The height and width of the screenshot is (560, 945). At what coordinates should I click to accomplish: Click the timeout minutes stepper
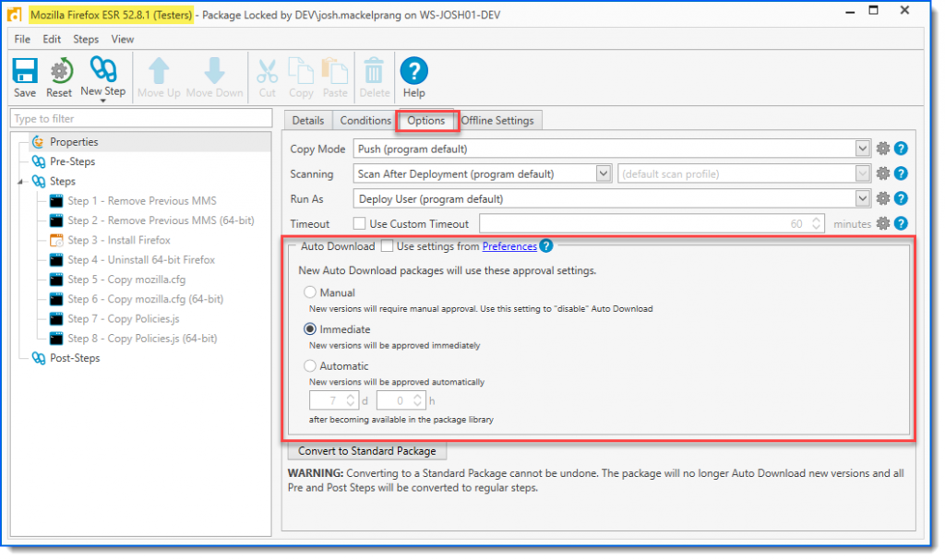(816, 223)
